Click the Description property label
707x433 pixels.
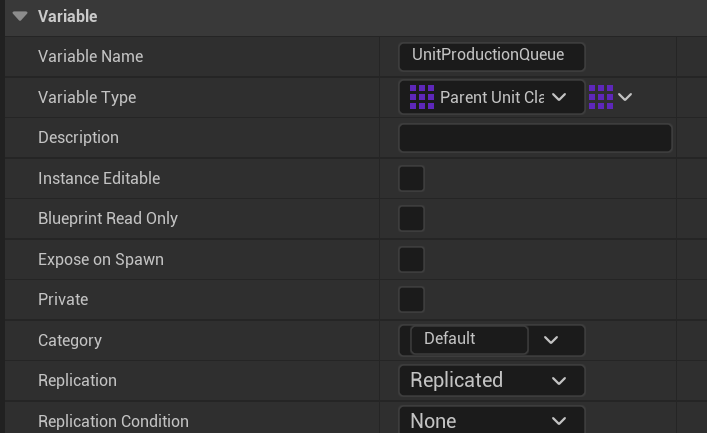coord(78,138)
